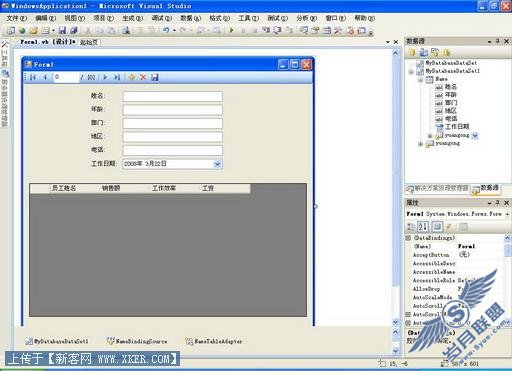The width and height of the screenshot is (512, 371).
Task: Select NameTableAdapter in component tray
Action: [214, 341]
